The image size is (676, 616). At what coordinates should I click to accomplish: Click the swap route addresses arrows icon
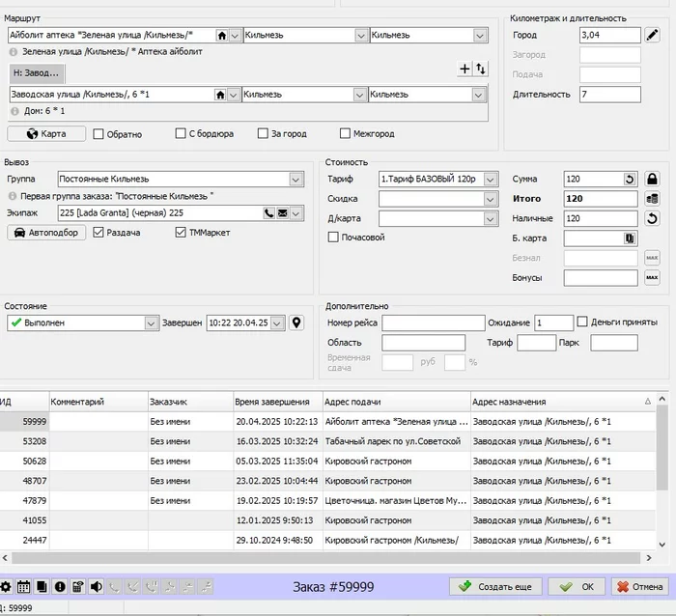(x=480, y=69)
